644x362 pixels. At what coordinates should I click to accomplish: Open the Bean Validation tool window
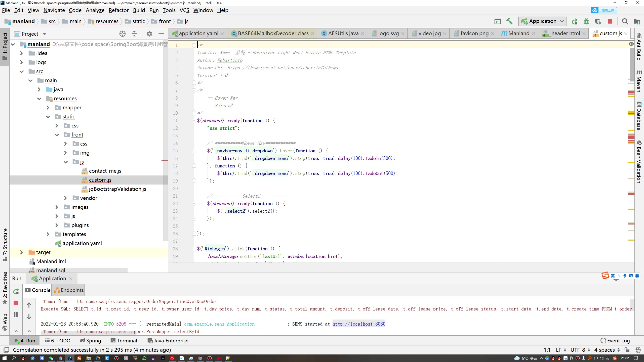pyautogui.click(x=639, y=162)
